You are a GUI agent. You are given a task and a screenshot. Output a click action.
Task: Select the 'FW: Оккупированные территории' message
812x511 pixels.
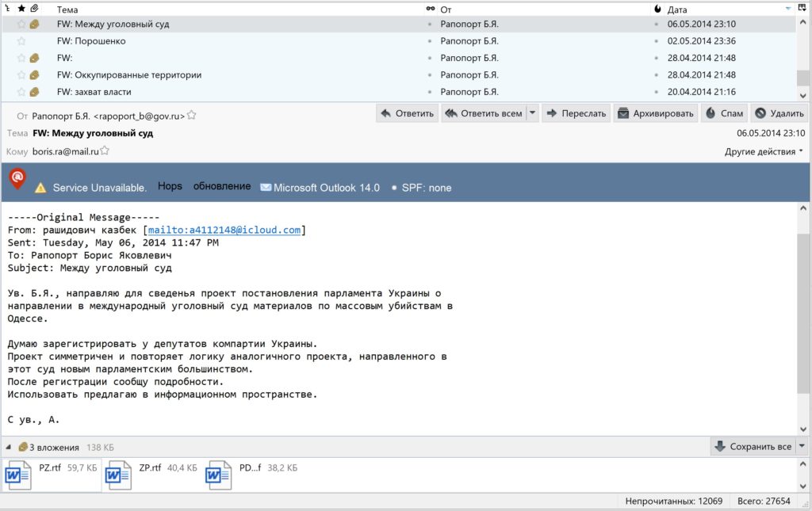129,74
